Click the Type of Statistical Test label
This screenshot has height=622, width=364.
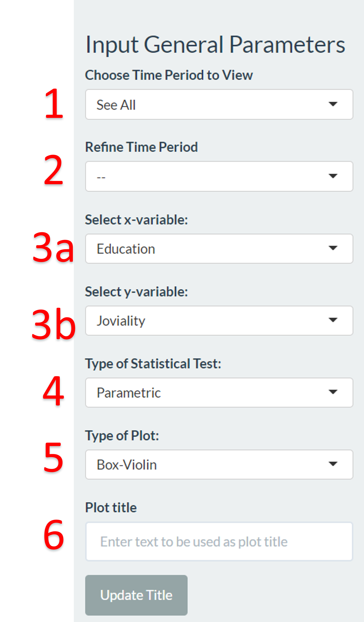(153, 364)
